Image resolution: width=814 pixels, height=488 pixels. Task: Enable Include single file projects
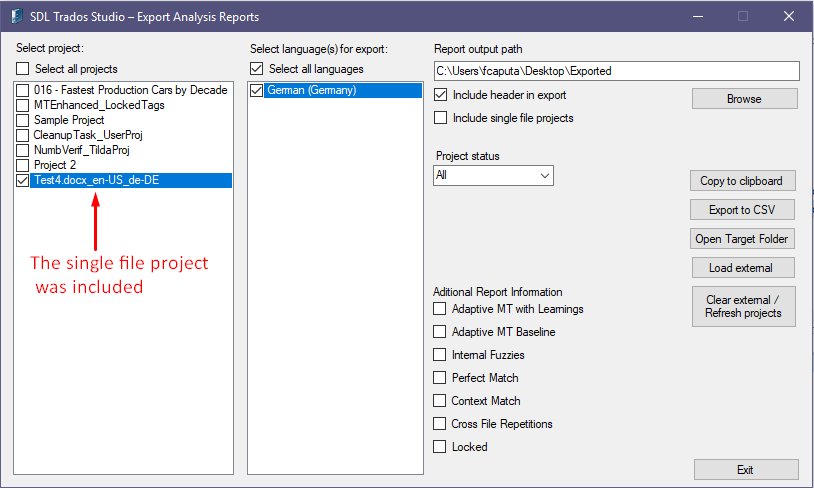(440, 118)
